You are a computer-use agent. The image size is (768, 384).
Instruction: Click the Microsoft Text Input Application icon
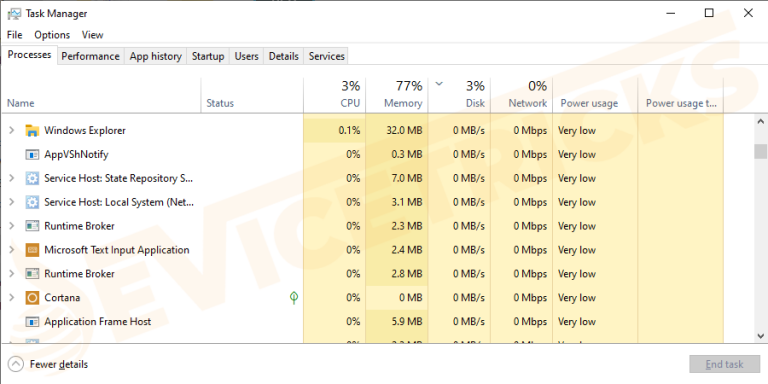pyautogui.click(x=32, y=250)
